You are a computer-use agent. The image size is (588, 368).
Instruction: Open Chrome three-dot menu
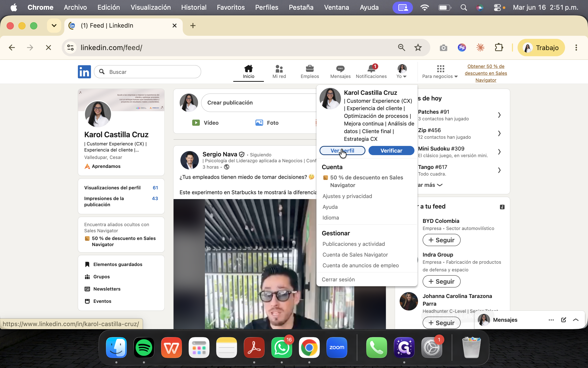pyautogui.click(x=576, y=48)
